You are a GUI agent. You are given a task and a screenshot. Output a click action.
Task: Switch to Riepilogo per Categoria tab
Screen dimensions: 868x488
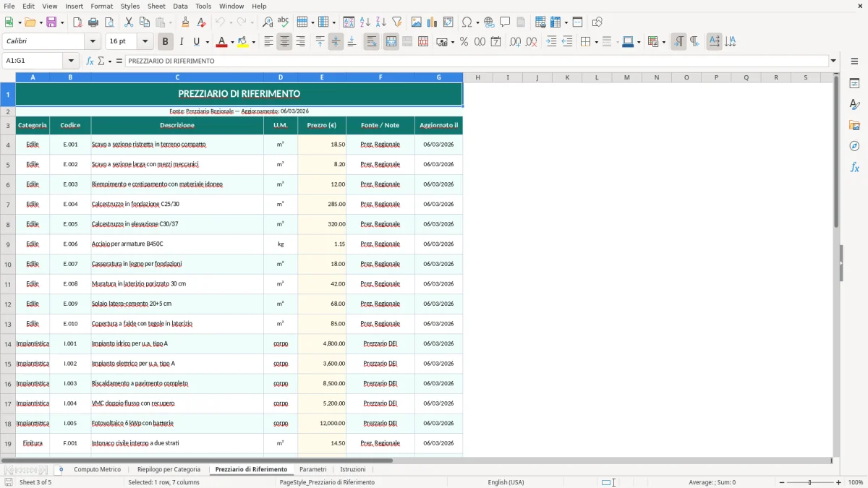pyautogui.click(x=169, y=469)
